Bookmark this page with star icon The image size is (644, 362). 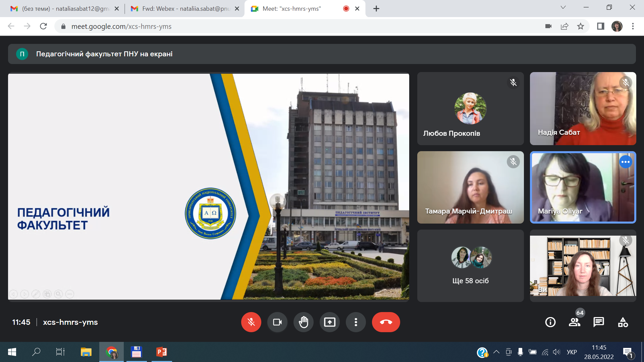tap(581, 26)
